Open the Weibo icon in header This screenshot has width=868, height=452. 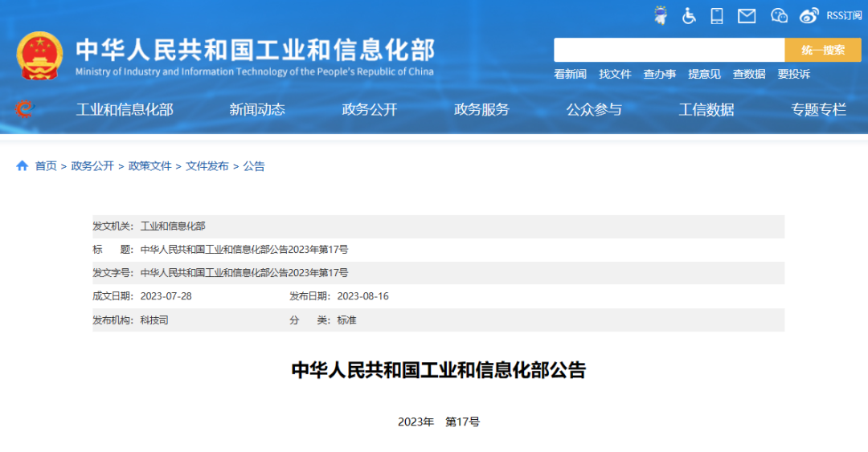(x=809, y=15)
